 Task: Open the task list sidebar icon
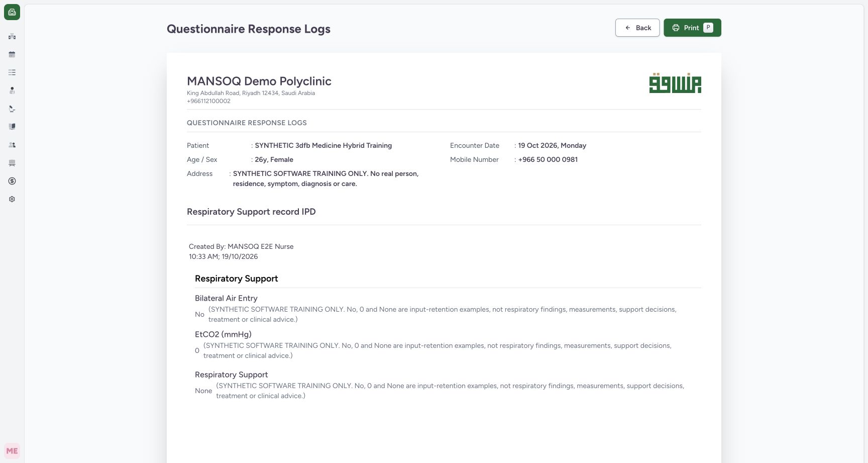tap(12, 72)
